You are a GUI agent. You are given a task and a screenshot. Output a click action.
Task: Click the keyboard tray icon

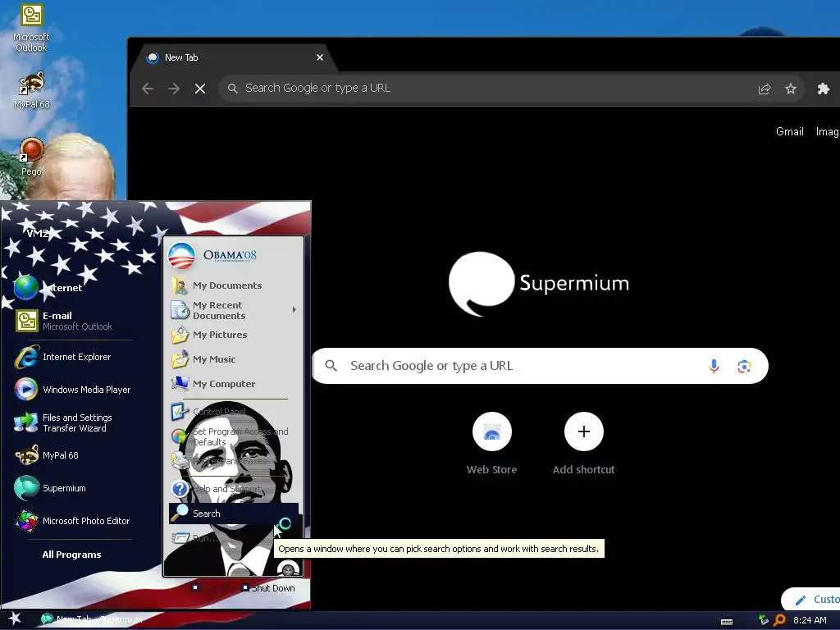(727, 622)
